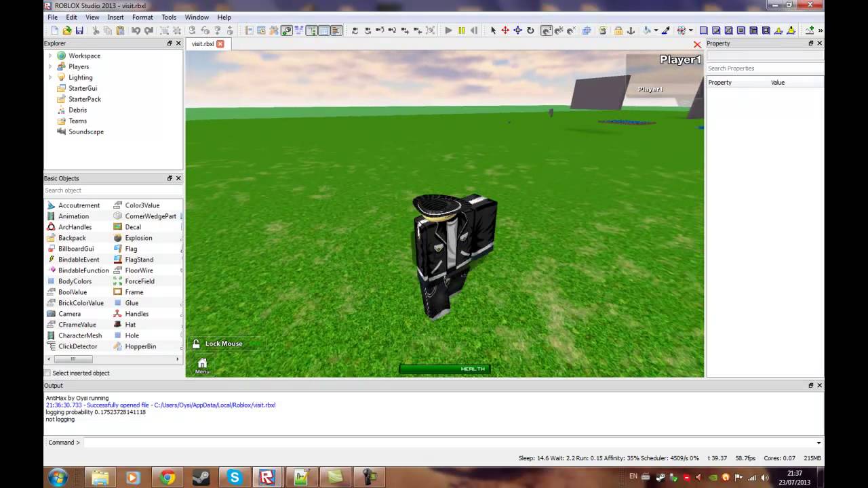Expand the Players tree node
Screen dimensions: 868x488
coord(50,66)
